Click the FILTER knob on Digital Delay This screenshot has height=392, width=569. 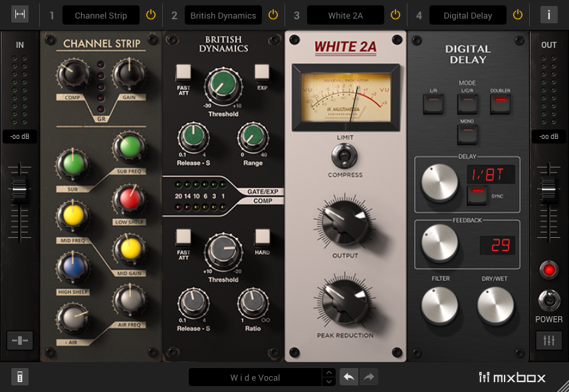(439, 306)
